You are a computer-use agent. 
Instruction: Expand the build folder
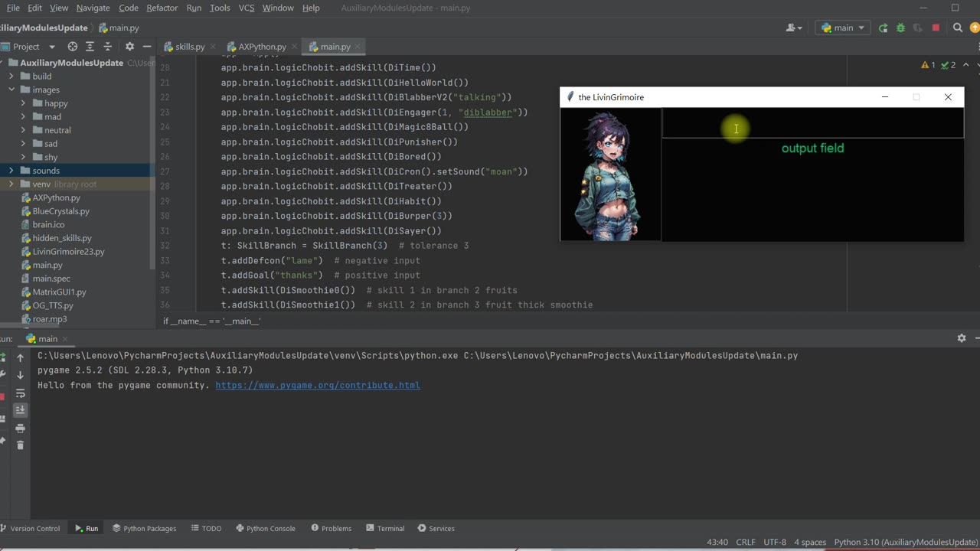[11, 77]
